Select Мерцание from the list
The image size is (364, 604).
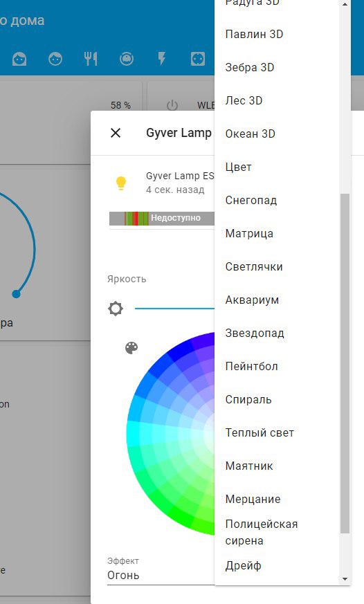coord(277,499)
